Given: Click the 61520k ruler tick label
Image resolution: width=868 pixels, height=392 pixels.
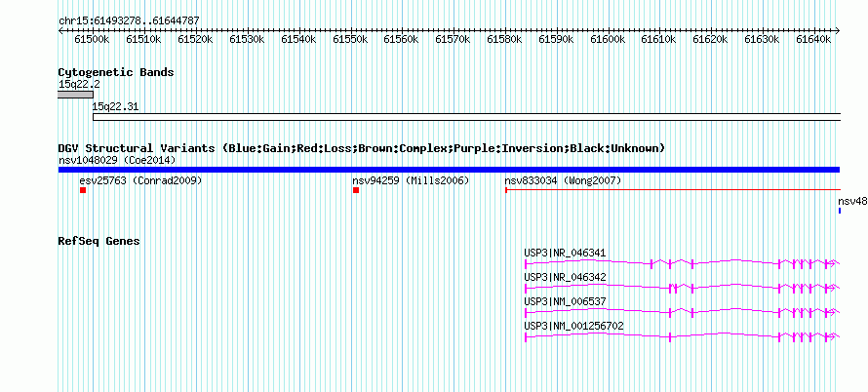Looking at the screenshot, I should point(195,39).
